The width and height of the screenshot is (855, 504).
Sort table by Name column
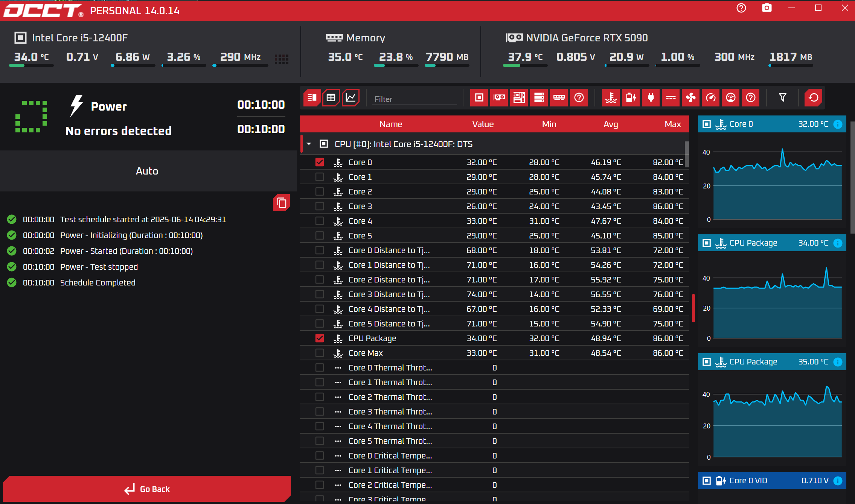click(391, 124)
